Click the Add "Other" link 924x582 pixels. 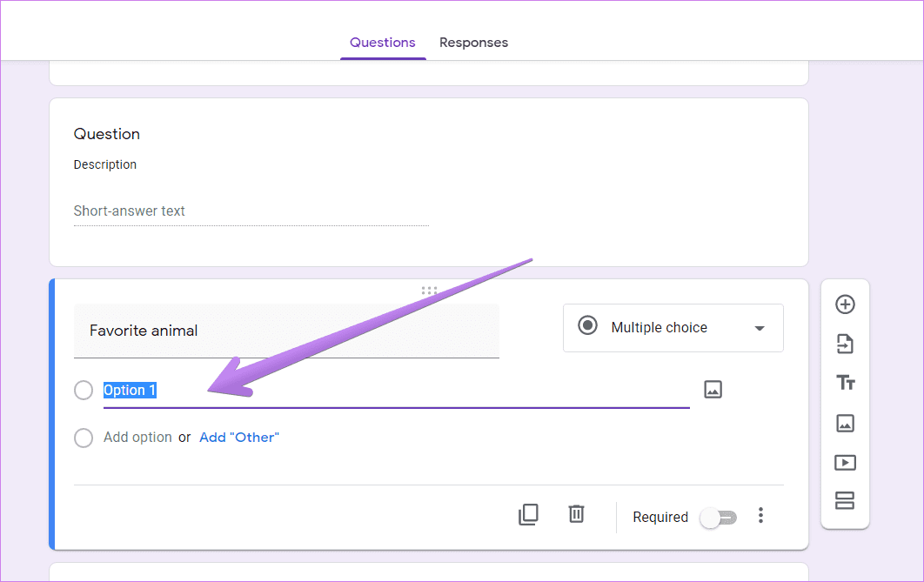[239, 438]
